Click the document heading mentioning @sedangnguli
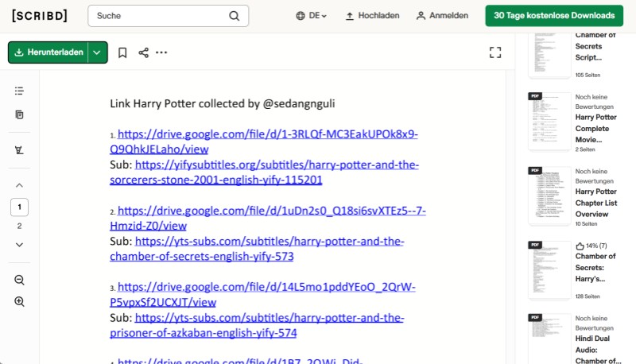636x364 pixels. click(223, 104)
